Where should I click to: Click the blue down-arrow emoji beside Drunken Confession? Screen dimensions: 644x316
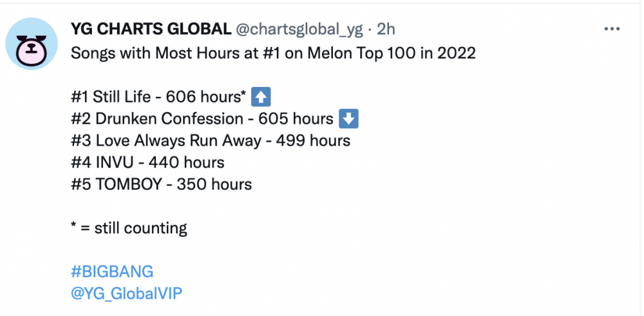[348, 119]
